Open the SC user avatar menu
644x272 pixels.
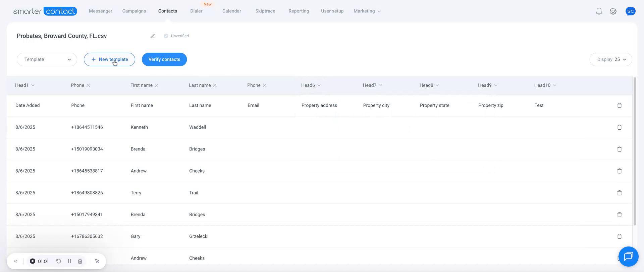pyautogui.click(x=631, y=11)
